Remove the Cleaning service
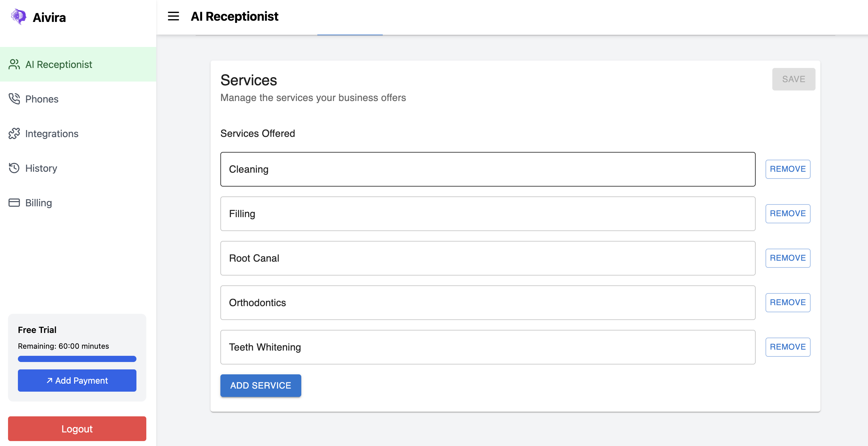The height and width of the screenshot is (446, 868). click(787, 169)
